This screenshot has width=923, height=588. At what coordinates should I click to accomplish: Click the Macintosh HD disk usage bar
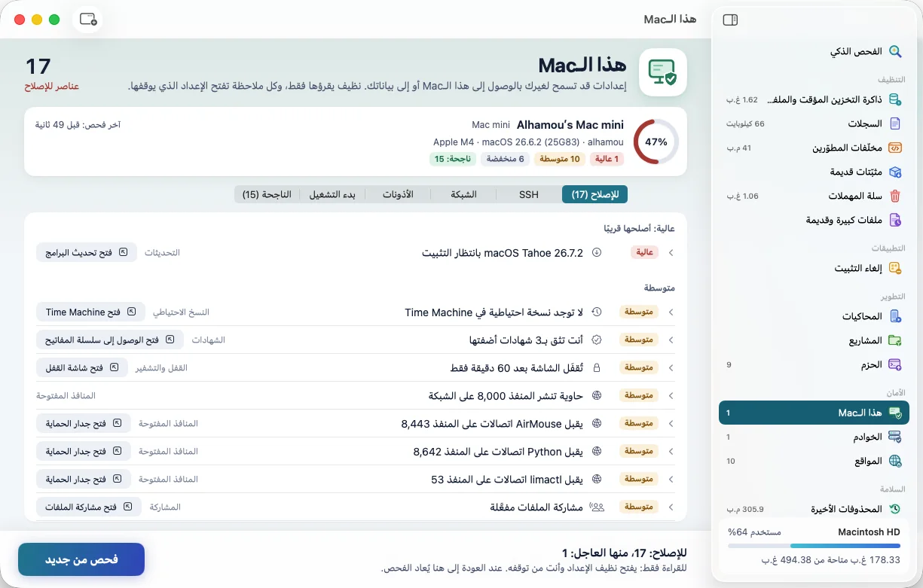[x=814, y=547]
